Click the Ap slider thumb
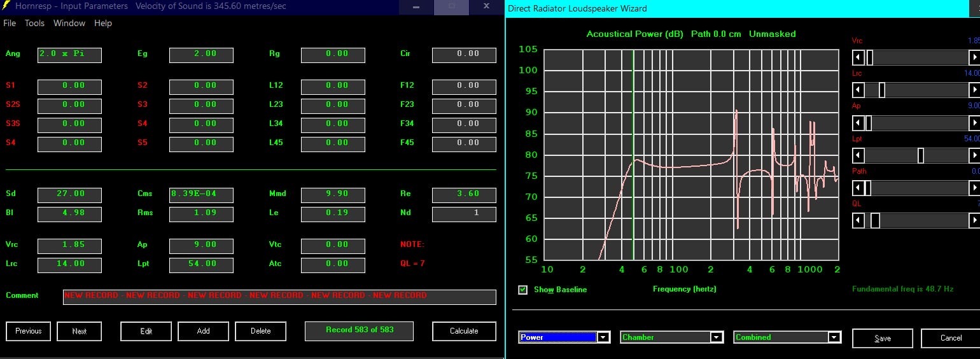Viewport: 980px width, 359px height. (x=868, y=123)
